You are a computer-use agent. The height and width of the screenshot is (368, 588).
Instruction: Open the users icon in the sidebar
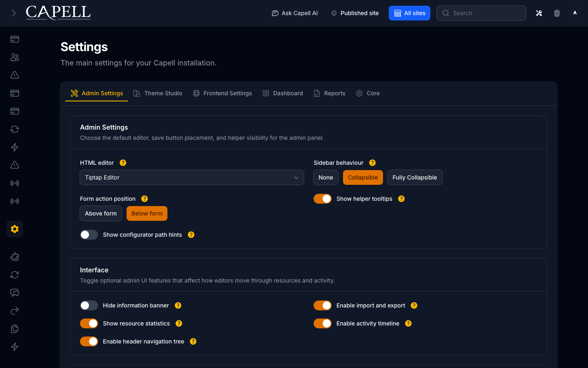click(x=15, y=57)
